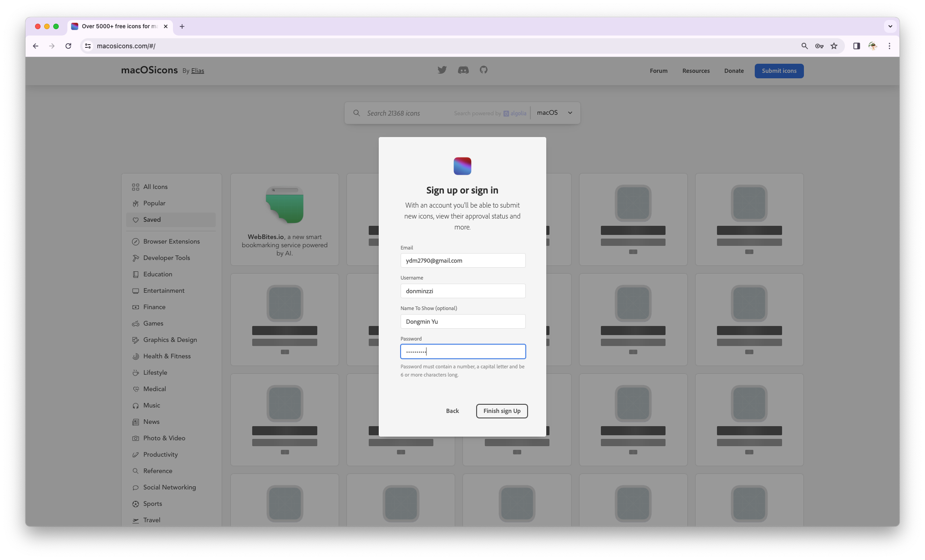
Task: Open a new browser tab
Action: pos(182,26)
